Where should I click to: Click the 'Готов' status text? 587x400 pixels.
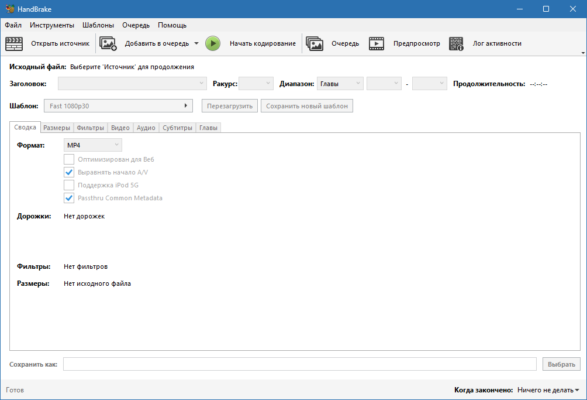click(15, 390)
